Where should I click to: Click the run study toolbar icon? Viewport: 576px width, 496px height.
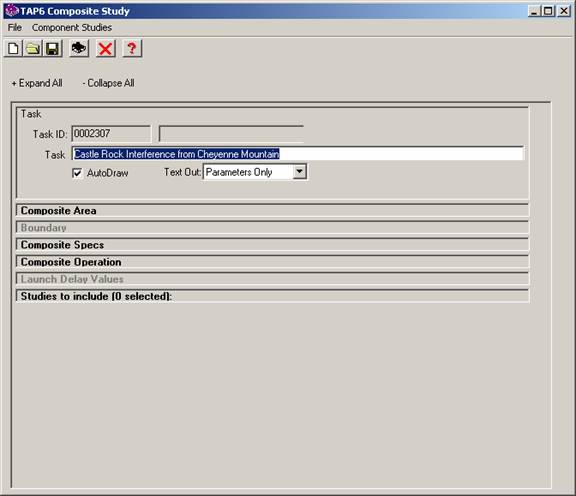tap(79, 48)
